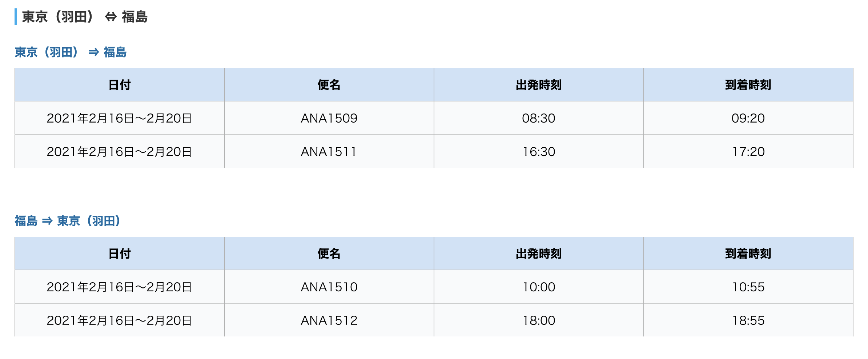Image resolution: width=868 pixels, height=359 pixels.
Task: Click the 東京（羽田）⇔ 福島 main heading
Action: [x=85, y=17]
